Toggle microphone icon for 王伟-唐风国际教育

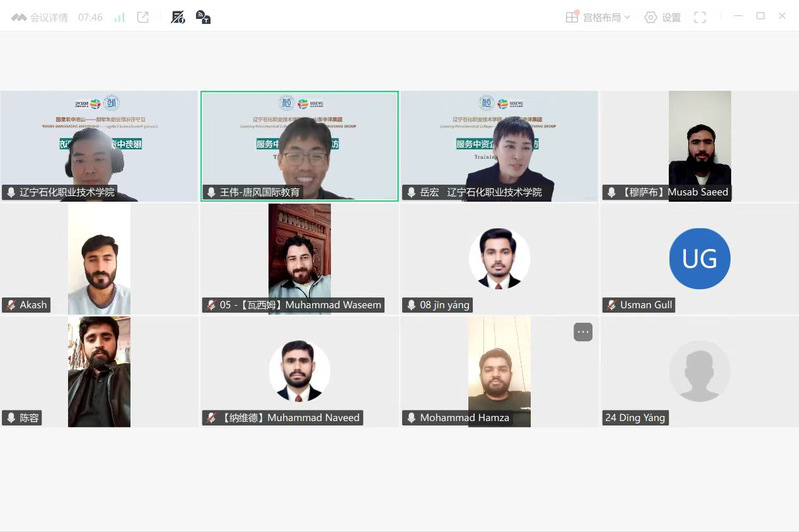pyautogui.click(x=211, y=192)
